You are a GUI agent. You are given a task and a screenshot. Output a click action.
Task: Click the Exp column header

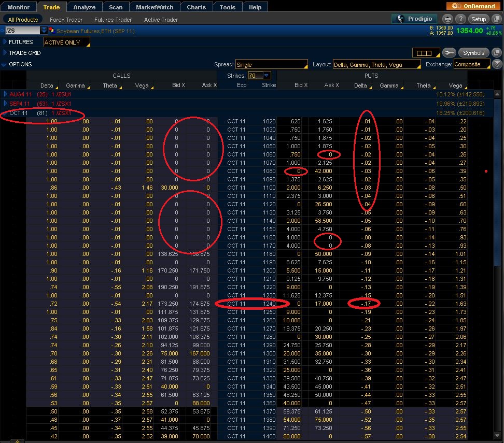242,85
